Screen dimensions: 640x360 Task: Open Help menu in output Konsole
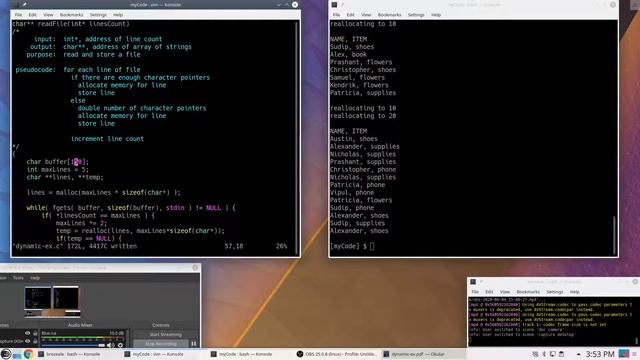436,15
